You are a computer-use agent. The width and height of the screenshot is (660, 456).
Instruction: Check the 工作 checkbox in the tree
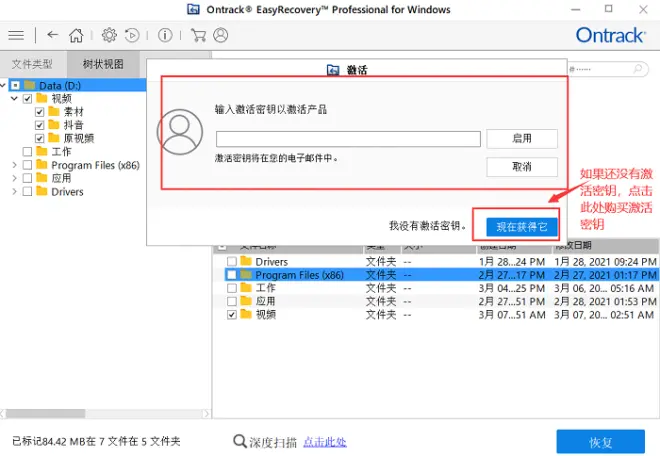coord(27,151)
